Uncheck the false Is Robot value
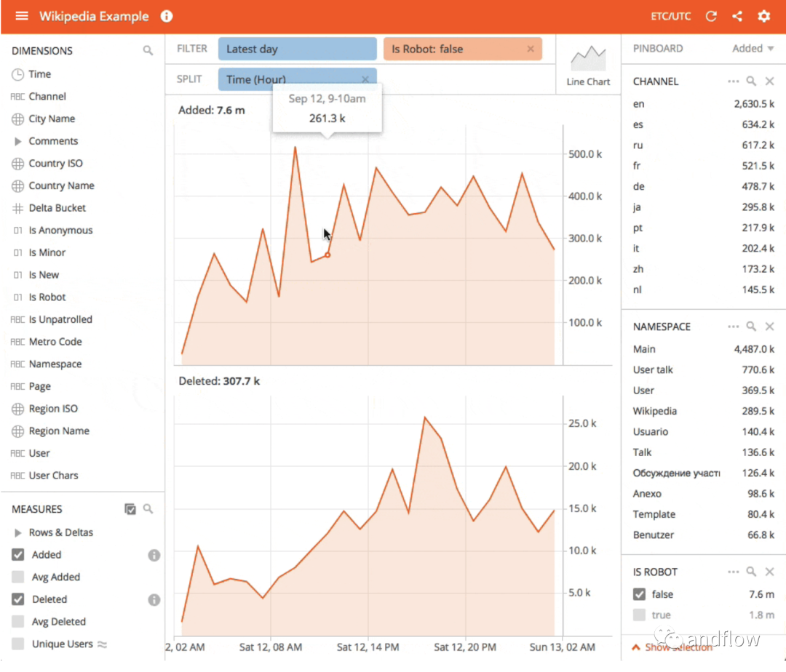This screenshot has height=672, width=786. coord(639,594)
